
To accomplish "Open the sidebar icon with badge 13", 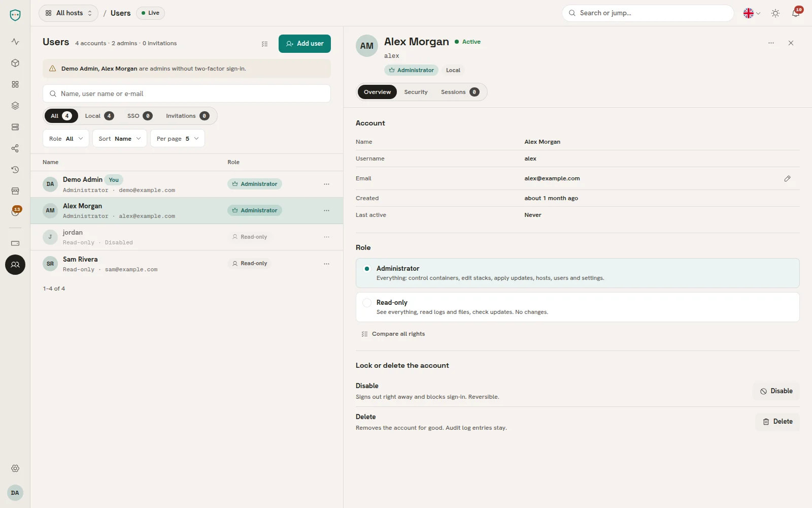I will [15, 212].
